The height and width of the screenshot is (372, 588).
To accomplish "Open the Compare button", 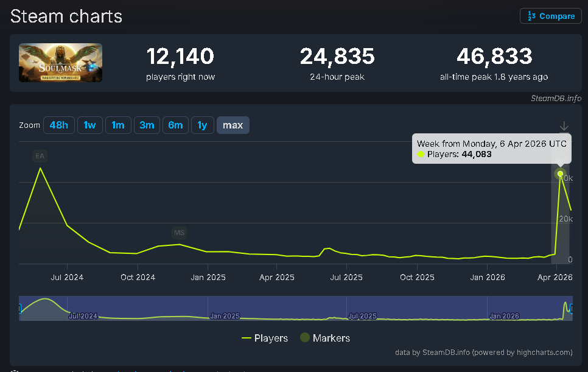I will (550, 16).
